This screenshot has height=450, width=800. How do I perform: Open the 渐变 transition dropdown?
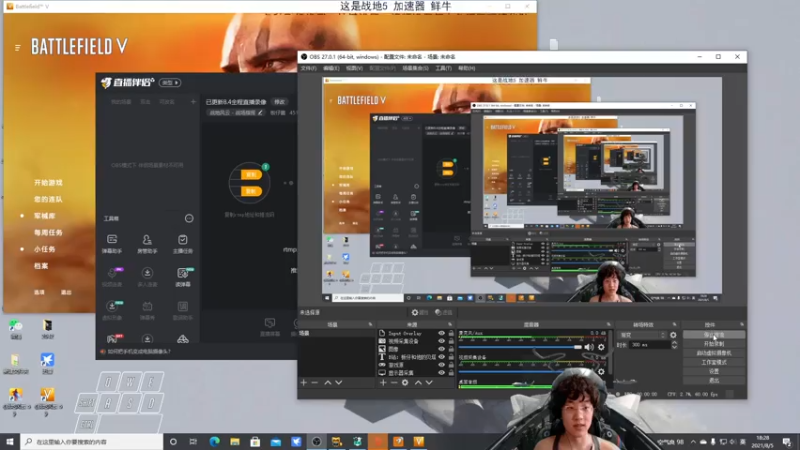(642, 335)
